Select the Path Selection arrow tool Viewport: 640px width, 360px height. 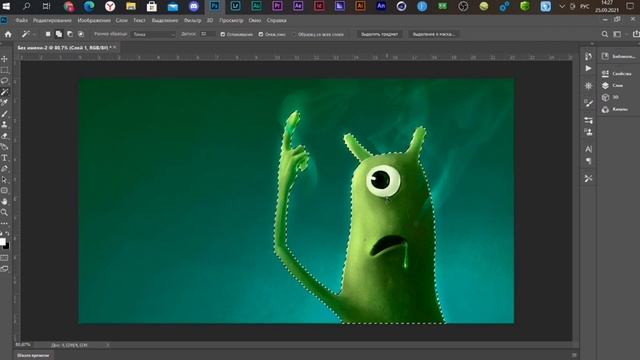(x=4, y=180)
